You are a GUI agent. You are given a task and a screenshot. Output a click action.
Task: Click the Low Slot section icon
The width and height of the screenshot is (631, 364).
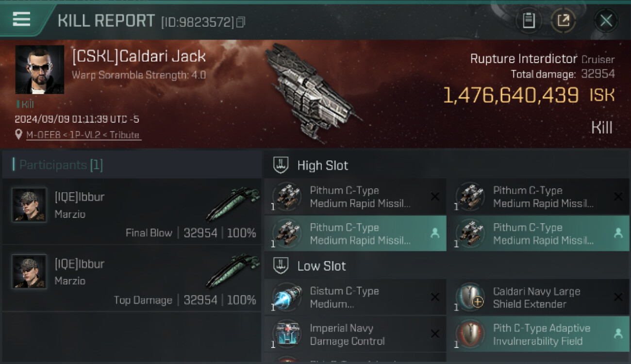pos(281,266)
